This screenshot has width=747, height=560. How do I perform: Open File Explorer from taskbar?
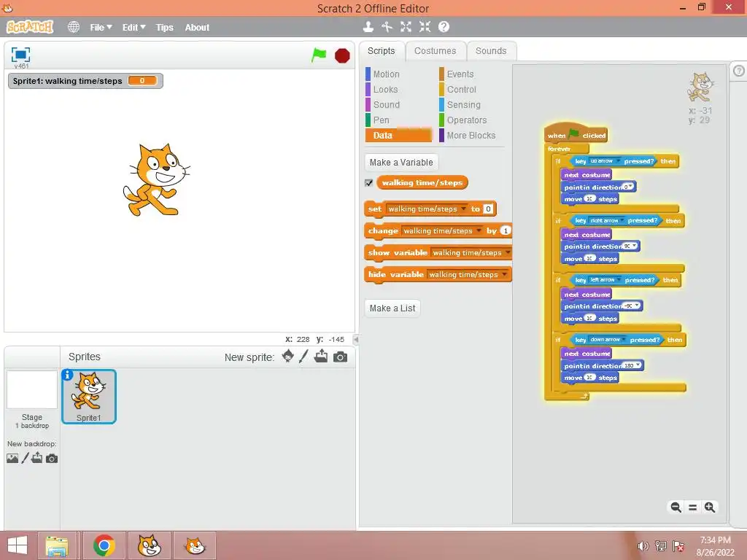click(x=57, y=545)
